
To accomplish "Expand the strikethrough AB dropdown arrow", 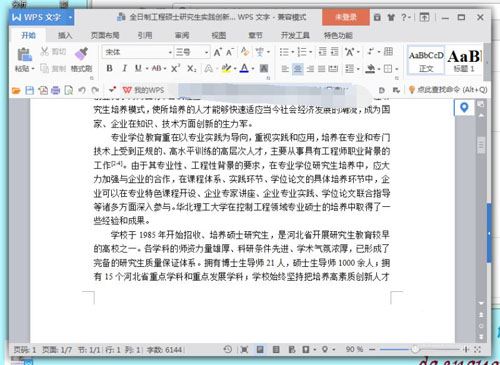I will pyautogui.click(x=165, y=69).
